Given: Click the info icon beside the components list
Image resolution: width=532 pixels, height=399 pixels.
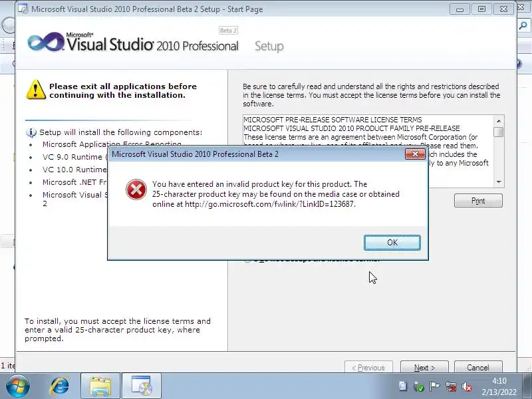Looking at the screenshot, I should 31,132.
